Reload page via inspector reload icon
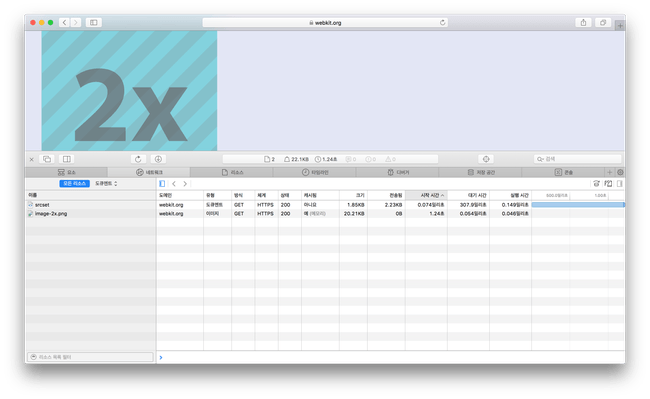Viewport: 650px width, 399px height. click(138, 159)
